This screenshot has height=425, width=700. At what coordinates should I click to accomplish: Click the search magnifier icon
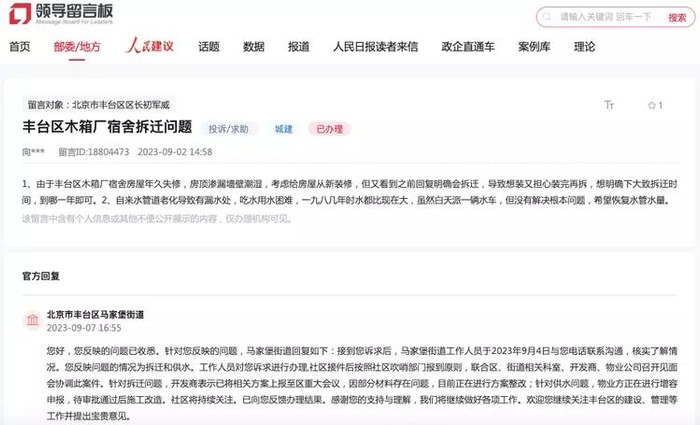546,17
